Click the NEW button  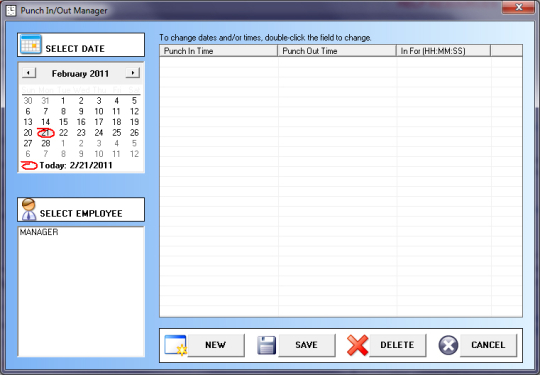click(216, 345)
